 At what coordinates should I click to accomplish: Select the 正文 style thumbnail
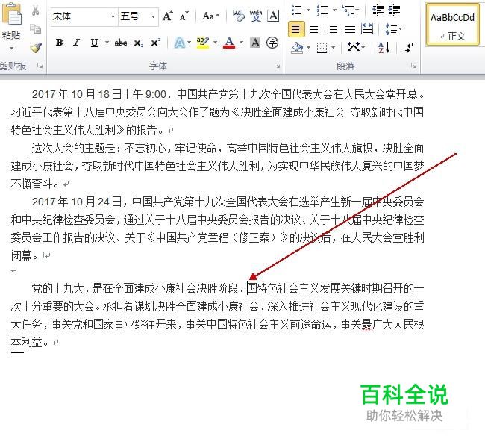[x=452, y=25]
